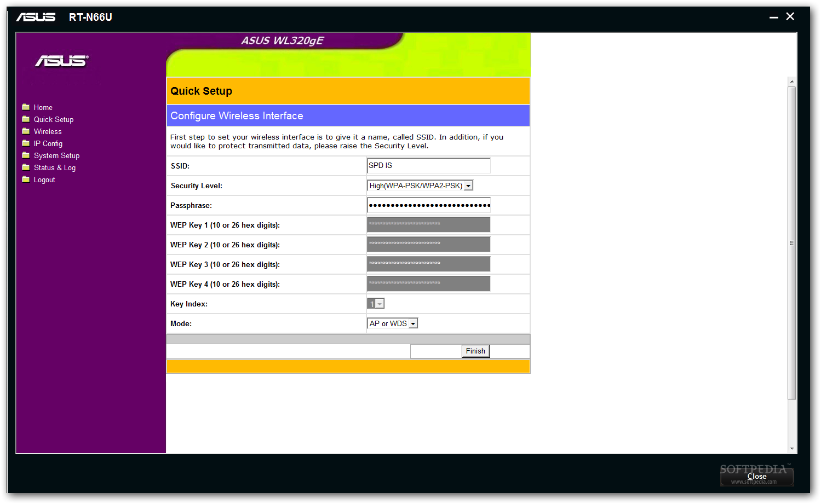
Task: Click the Security Level label
Action: 197,186
